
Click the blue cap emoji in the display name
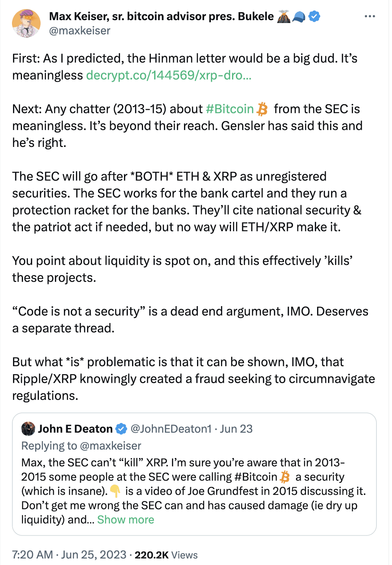click(299, 17)
